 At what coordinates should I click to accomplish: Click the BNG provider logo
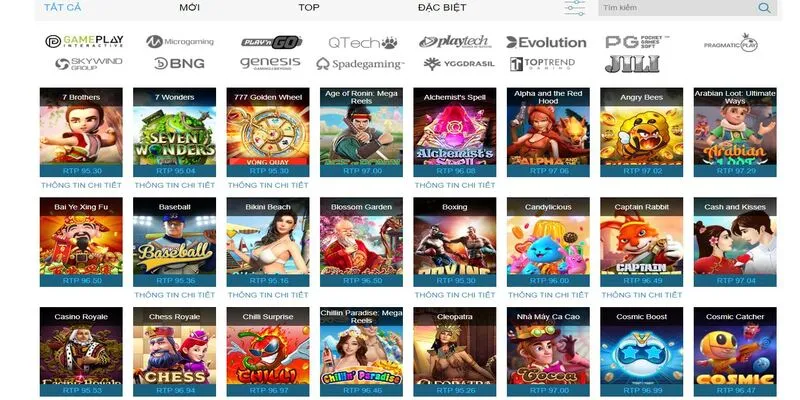tap(179, 64)
